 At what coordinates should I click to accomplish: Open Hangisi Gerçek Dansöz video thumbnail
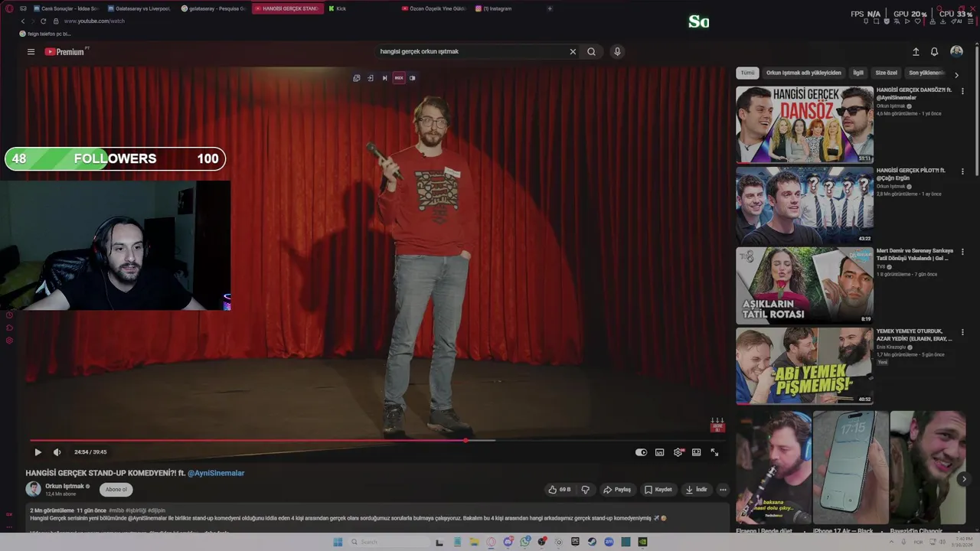pyautogui.click(x=805, y=124)
